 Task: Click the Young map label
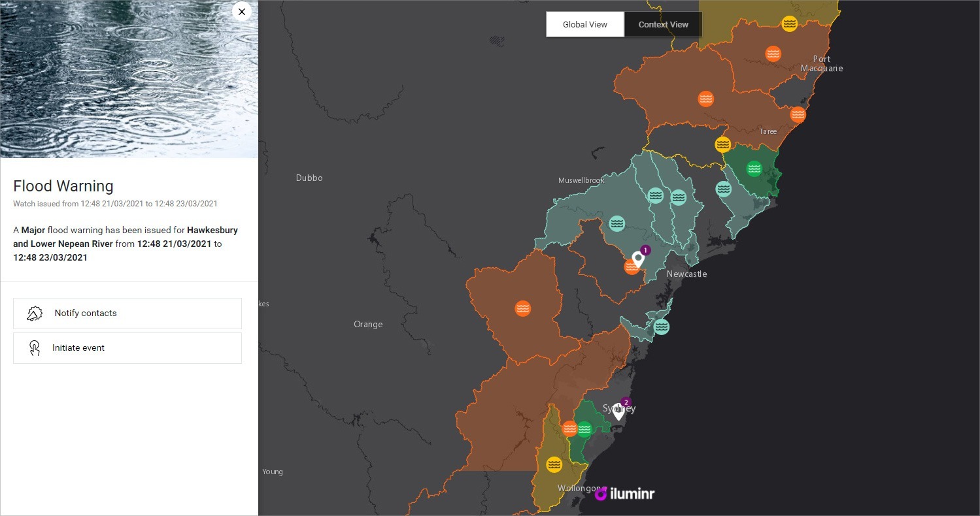pyautogui.click(x=273, y=472)
